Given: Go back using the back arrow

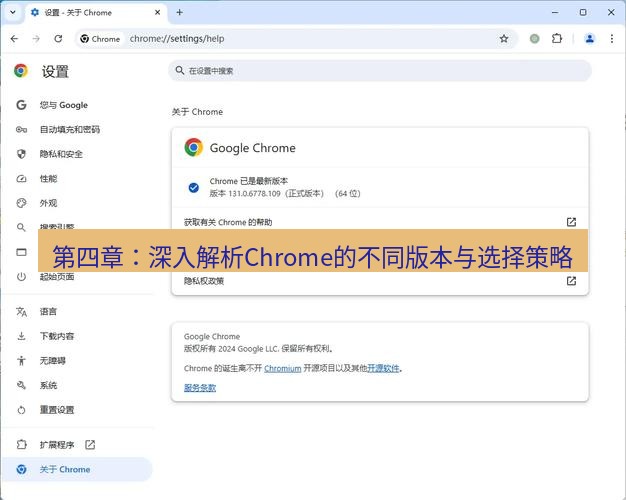Looking at the screenshot, I should [14, 39].
